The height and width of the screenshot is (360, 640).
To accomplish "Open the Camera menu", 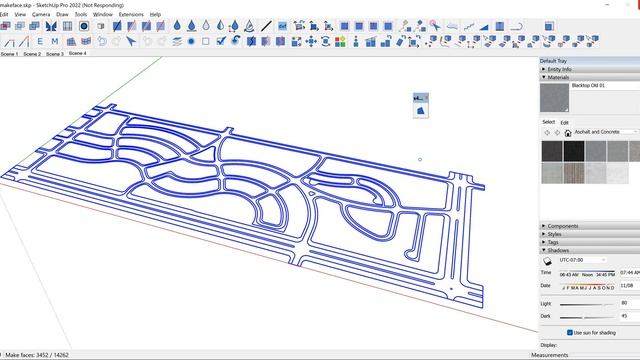I will coord(41,14).
